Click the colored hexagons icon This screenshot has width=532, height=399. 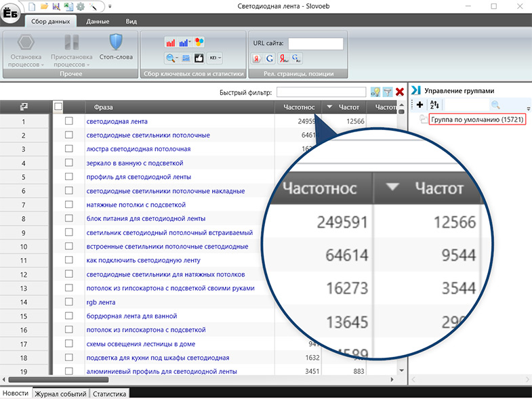[x=199, y=42]
